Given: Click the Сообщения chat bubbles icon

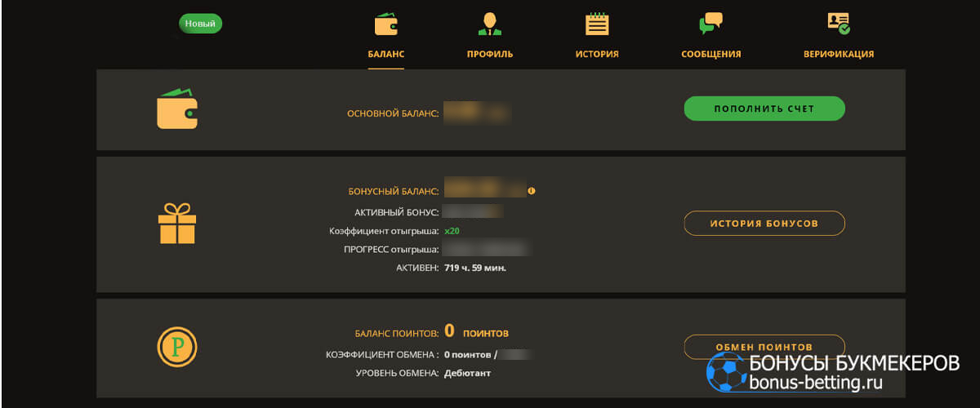Looking at the screenshot, I should pyautogui.click(x=711, y=24).
